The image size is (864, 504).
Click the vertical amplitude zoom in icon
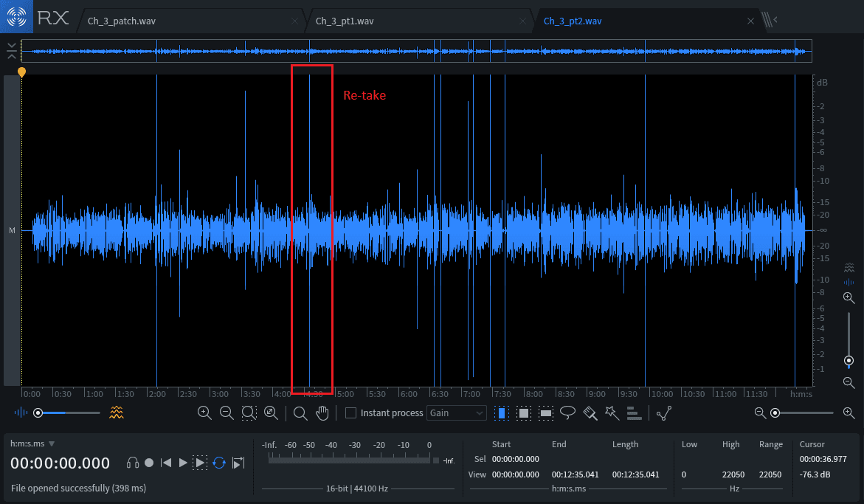click(x=849, y=298)
